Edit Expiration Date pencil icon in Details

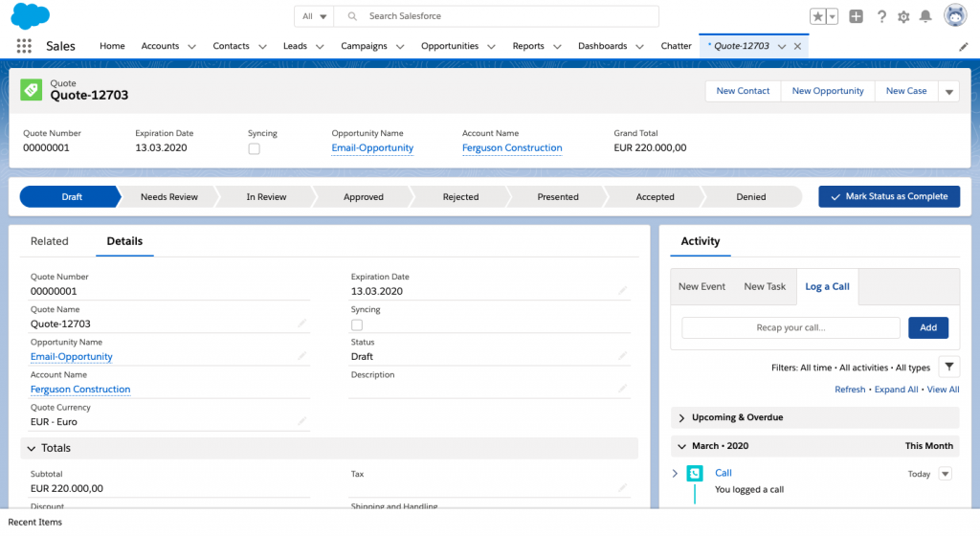click(x=622, y=290)
